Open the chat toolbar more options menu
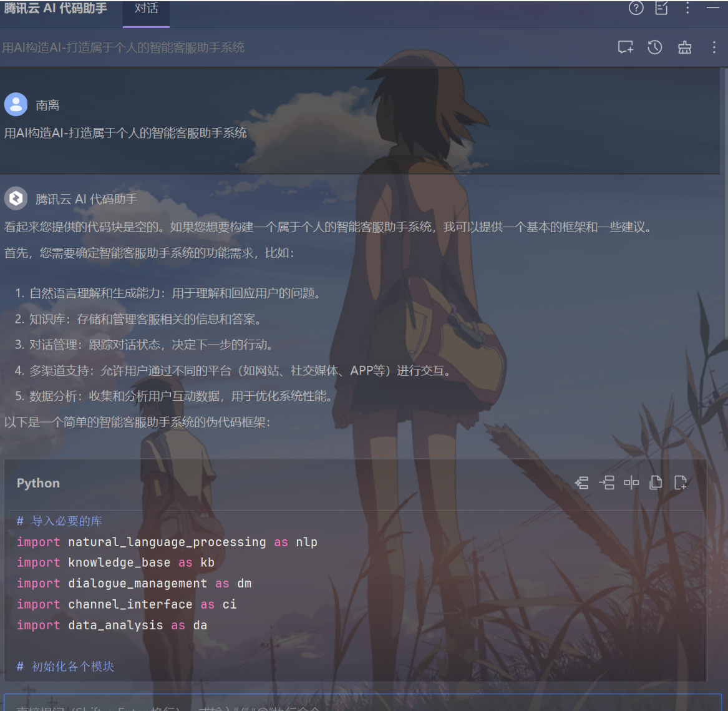The image size is (728, 711). pos(714,47)
